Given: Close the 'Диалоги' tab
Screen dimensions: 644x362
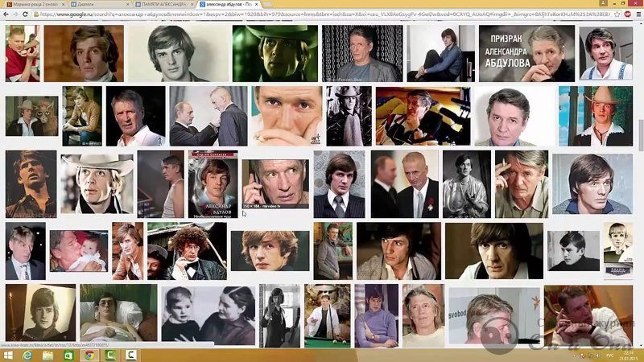Looking at the screenshot, I should coord(127,4).
